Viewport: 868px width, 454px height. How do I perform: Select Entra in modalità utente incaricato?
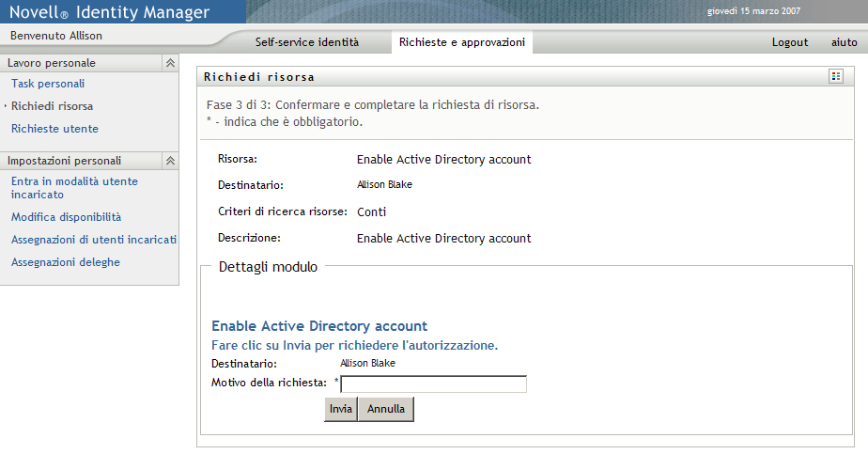click(74, 188)
